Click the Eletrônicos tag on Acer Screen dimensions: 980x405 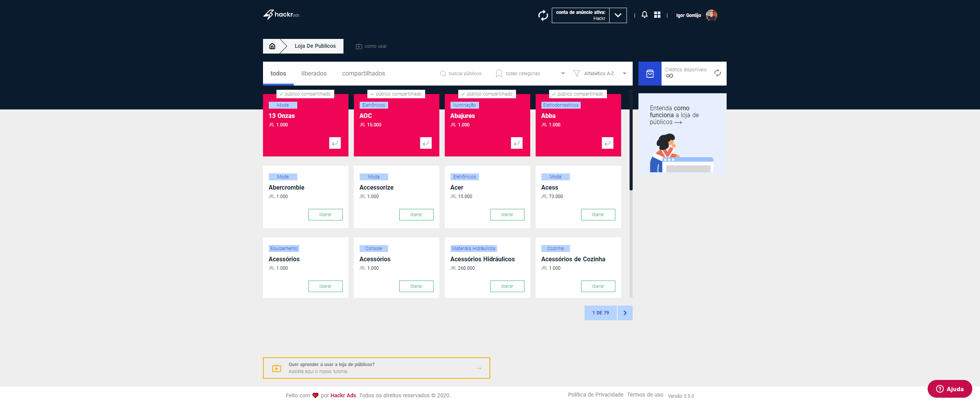464,177
